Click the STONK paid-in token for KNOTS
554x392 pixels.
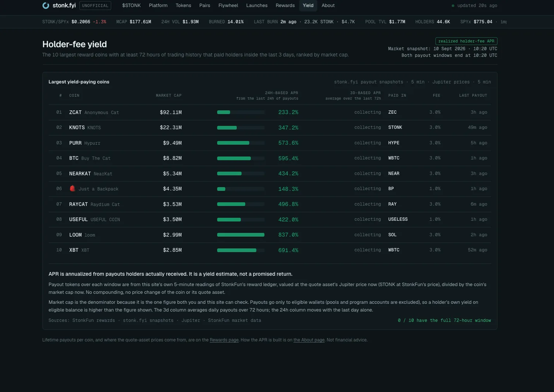(x=395, y=127)
